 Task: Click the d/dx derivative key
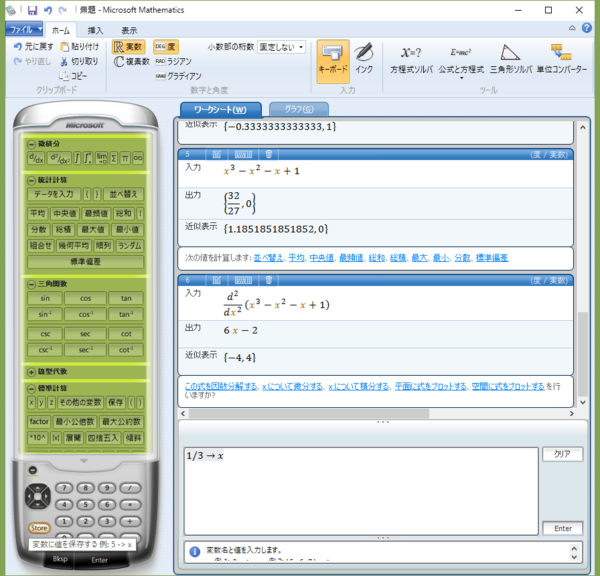pyautogui.click(x=36, y=158)
